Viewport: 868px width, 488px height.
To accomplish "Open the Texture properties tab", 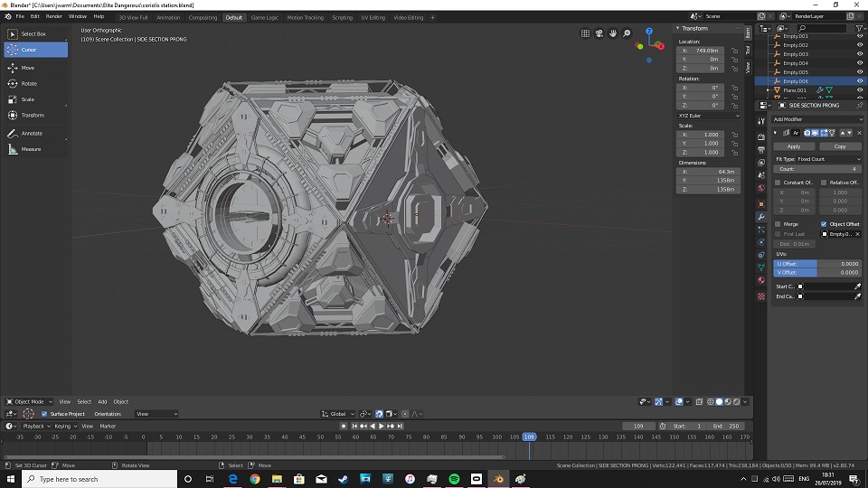I will point(761,296).
